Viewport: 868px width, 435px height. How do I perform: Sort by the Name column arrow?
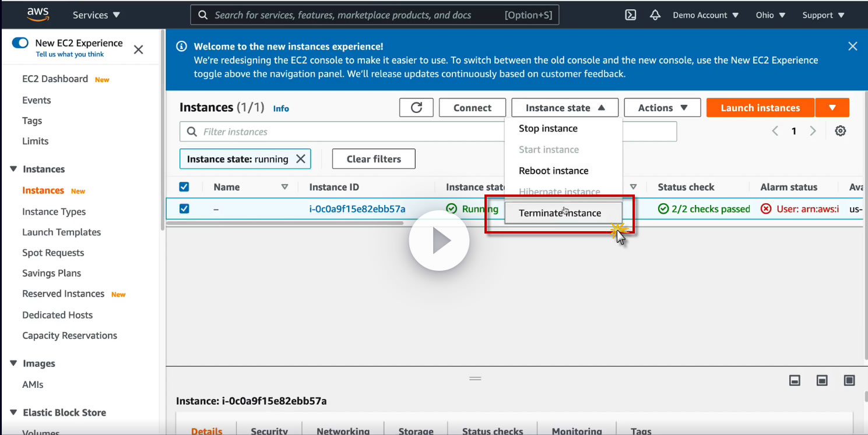[284, 187]
